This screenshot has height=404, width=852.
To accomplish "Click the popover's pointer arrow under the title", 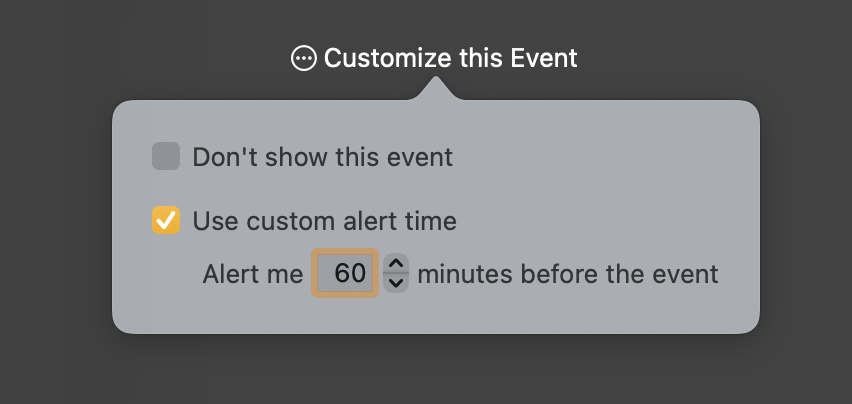I will (x=435, y=89).
